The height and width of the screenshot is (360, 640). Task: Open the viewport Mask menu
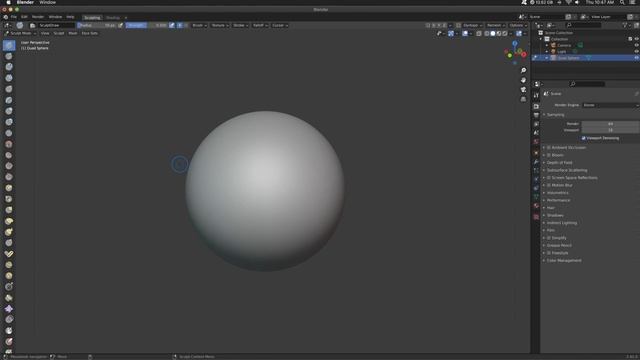(x=73, y=33)
